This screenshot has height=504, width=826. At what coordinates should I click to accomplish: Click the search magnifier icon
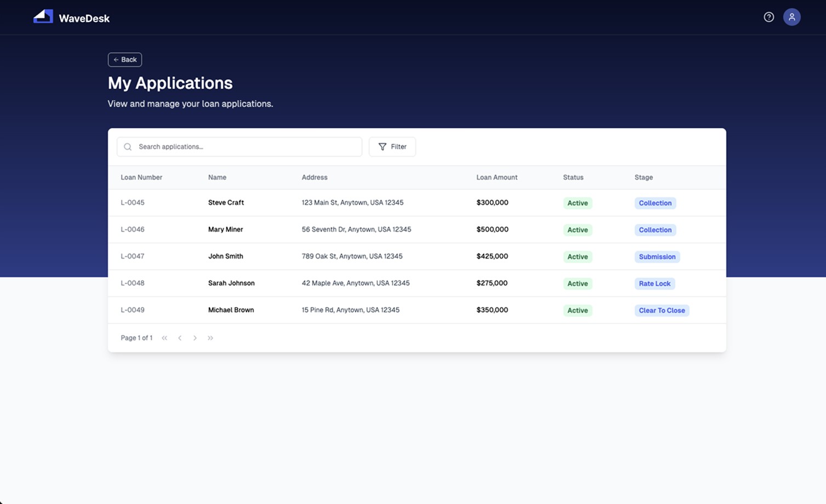coord(128,147)
